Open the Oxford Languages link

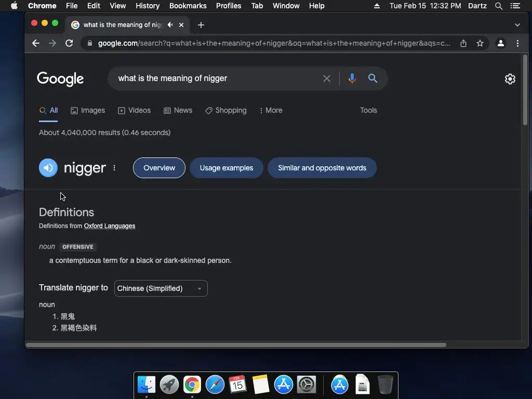point(110,226)
